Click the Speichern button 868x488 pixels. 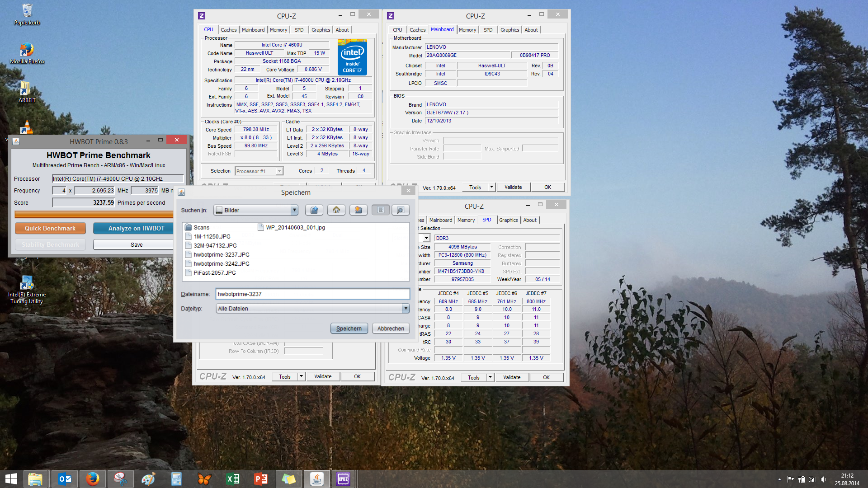coord(349,328)
